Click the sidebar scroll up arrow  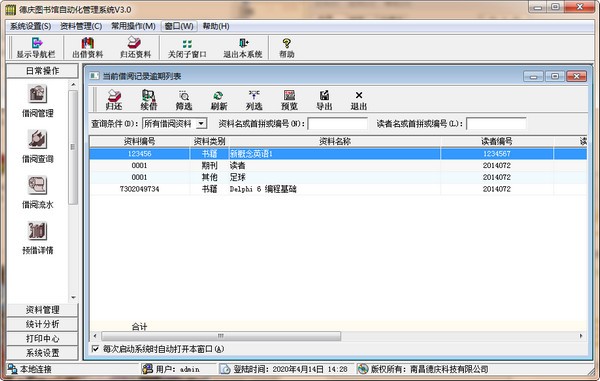point(73,85)
